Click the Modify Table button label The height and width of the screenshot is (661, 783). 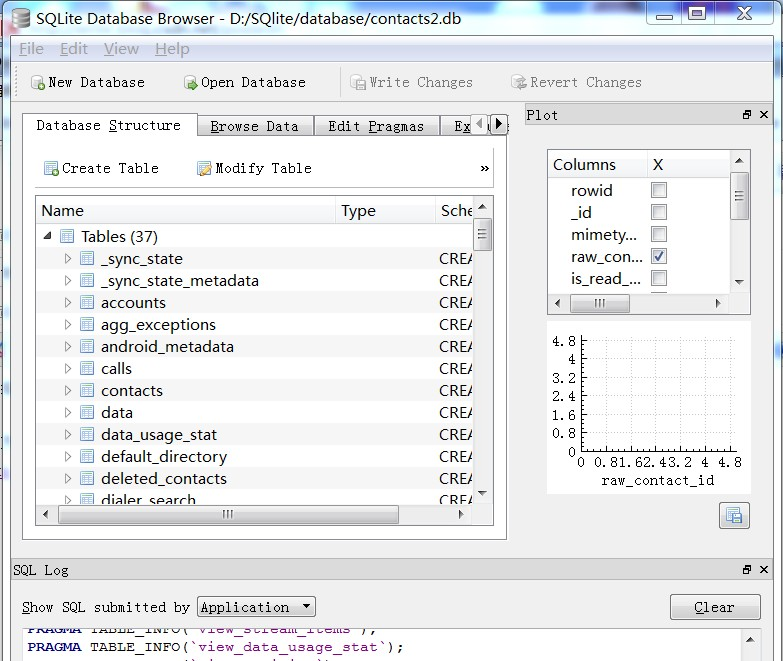point(264,169)
